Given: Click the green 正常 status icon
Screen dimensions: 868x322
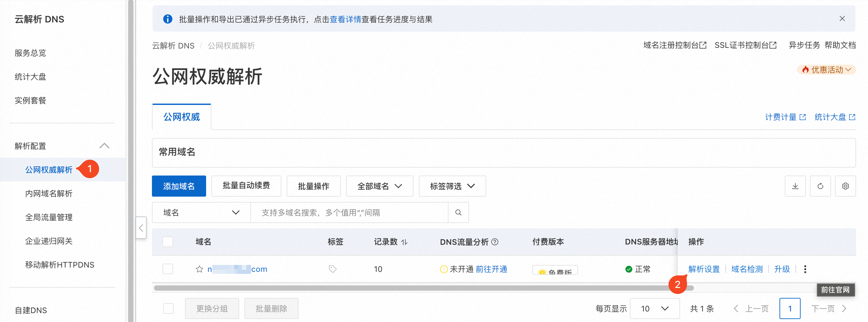Looking at the screenshot, I should coord(629,269).
